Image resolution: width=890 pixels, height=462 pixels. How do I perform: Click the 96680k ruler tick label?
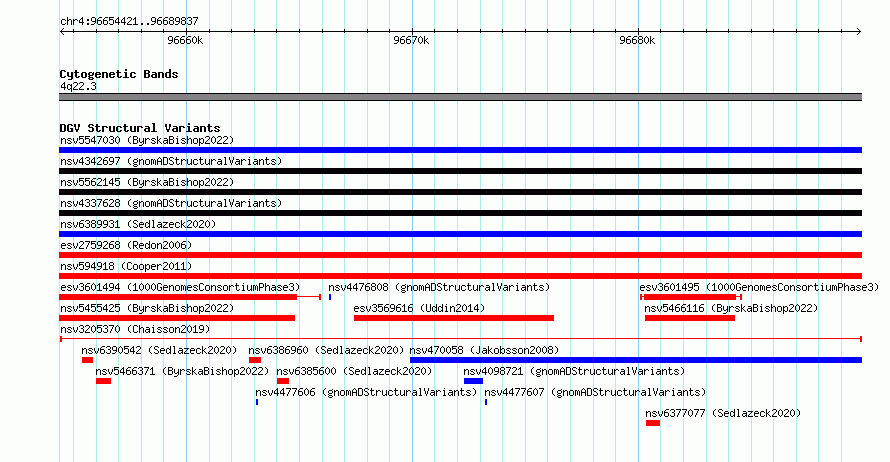pos(637,40)
